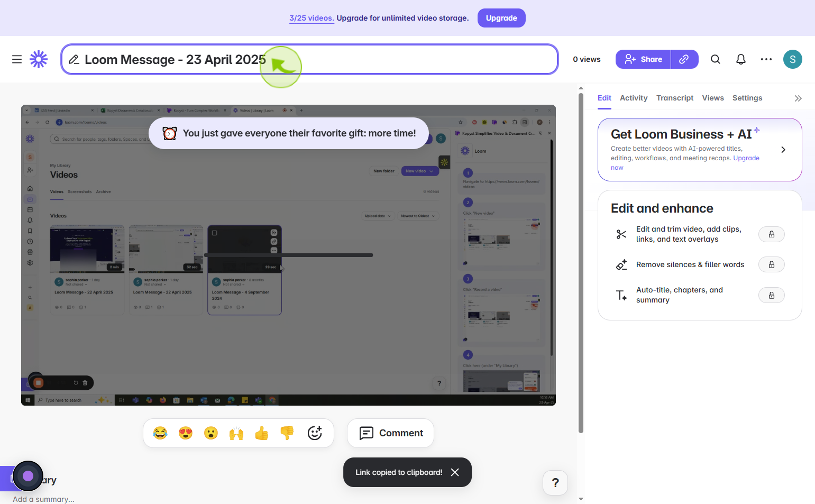815x504 pixels.
Task: Click Auto-title, chapters, and summary text
Action: tap(680, 295)
